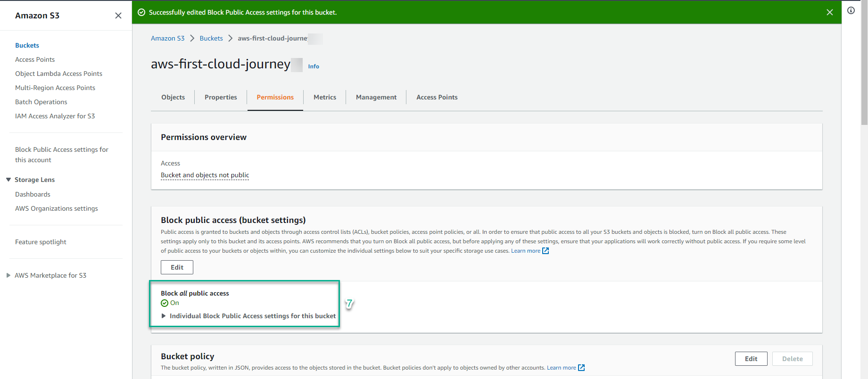Open the Access Points tab
This screenshot has height=379, width=868.
(437, 97)
